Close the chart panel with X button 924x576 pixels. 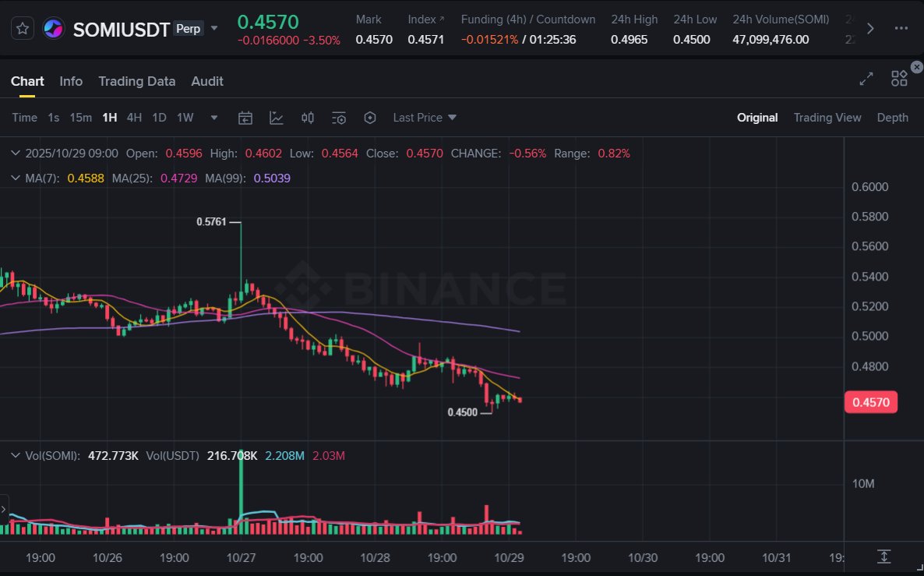point(916,67)
